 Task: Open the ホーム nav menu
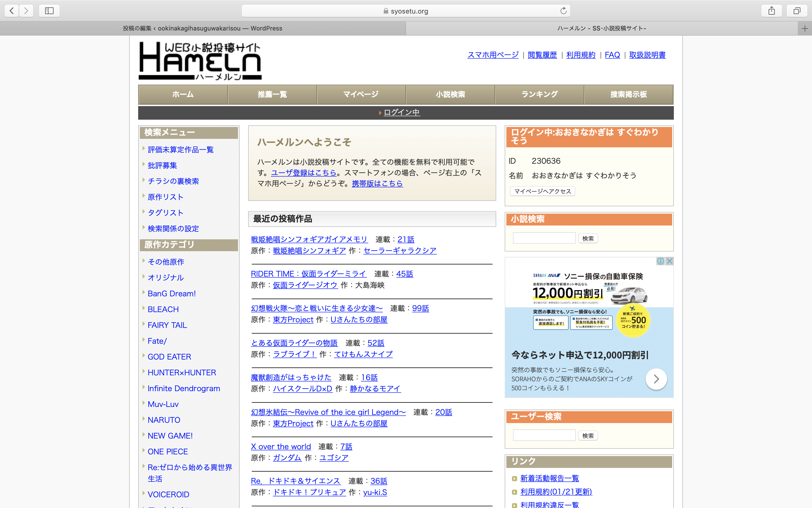pyautogui.click(x=183, y=95)
